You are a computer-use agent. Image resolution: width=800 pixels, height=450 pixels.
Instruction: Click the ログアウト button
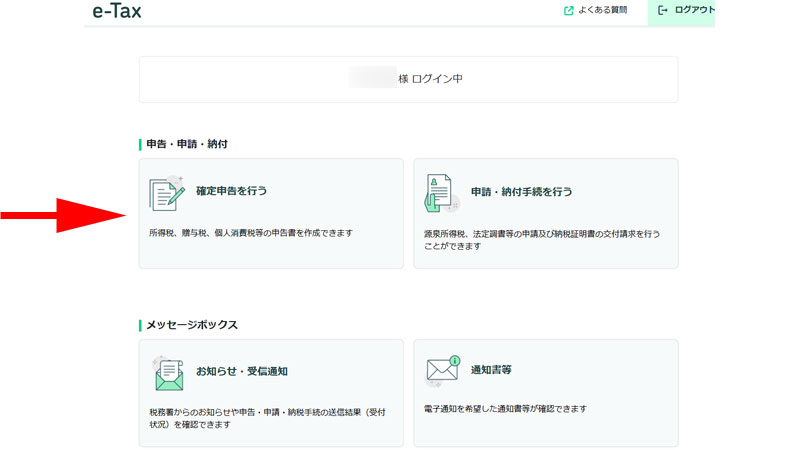pyautogui.click(x=681, y=13)
